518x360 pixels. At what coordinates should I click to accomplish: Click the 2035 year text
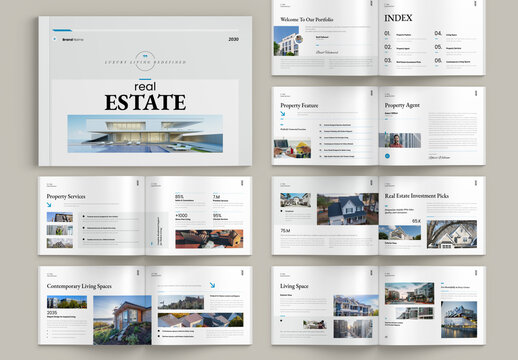pyautogui.click(x=52, y=313)
